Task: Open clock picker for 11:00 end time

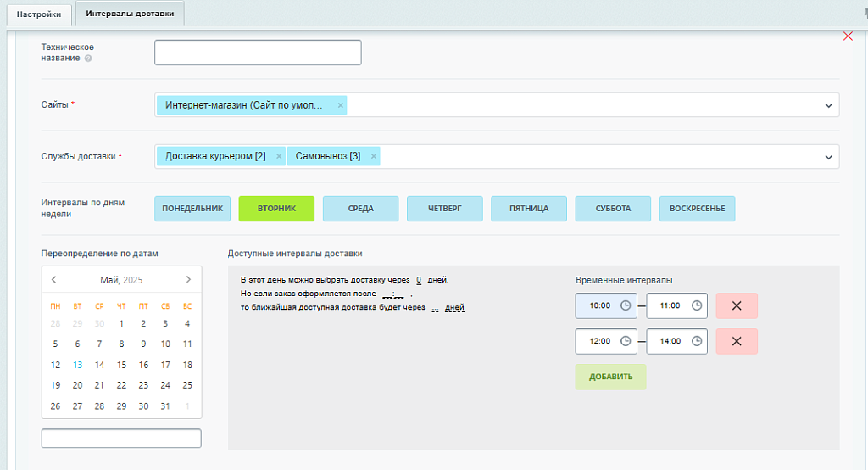Action: tap(696, 305)
